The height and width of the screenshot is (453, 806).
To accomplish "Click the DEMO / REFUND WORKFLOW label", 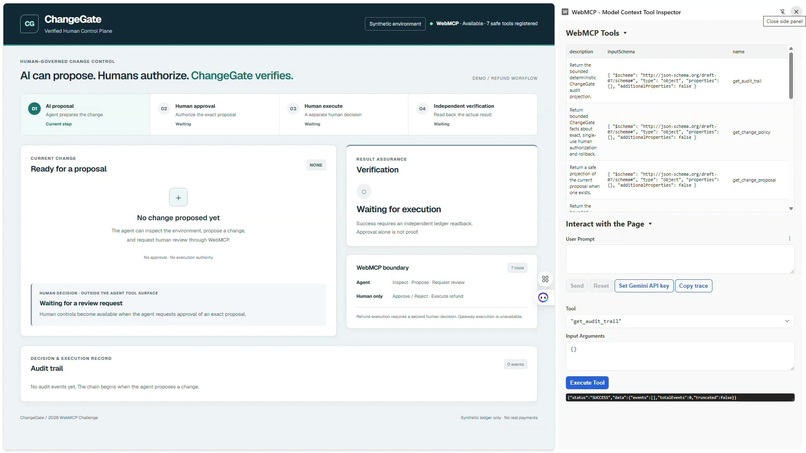I will point(505,78).
